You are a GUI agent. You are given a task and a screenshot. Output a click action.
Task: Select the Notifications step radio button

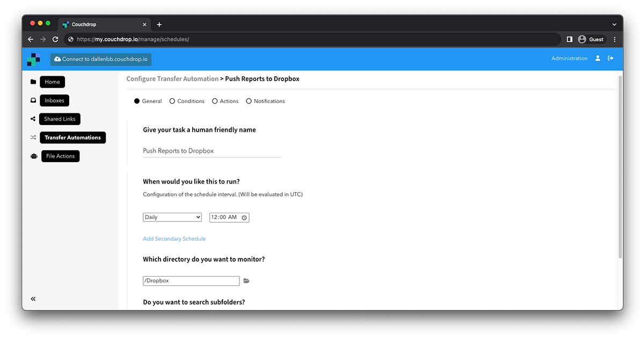(249, 101)
